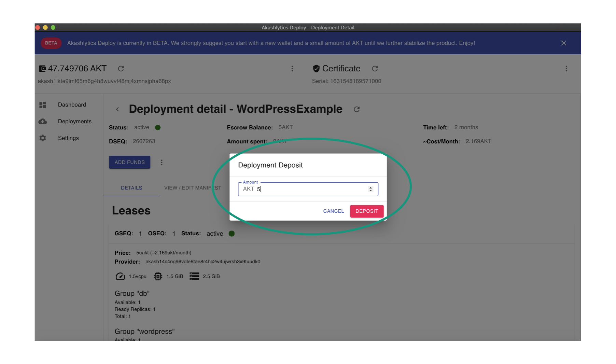Open the VIEW / EDIT MANIFEST tab

pyautogui.click(x=193, y=188)
